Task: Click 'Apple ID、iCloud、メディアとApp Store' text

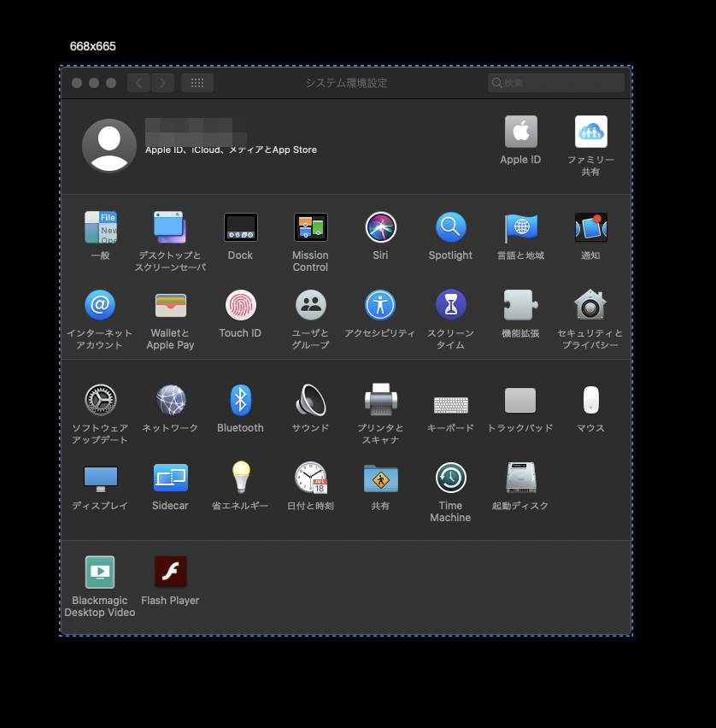Action: [x=231, y=150]
